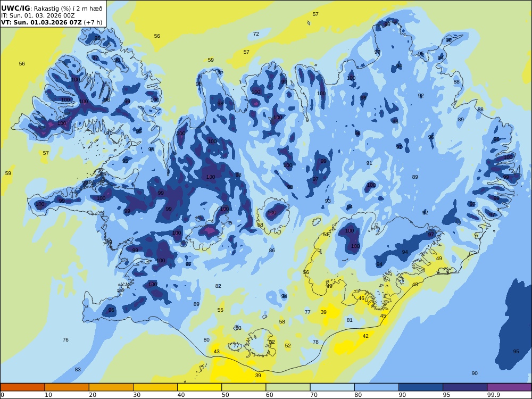The width and height of the screenshot is (532, 399).
Task: Click the 50–60 pale yellow legend swatch
Action: click(244, 387)
